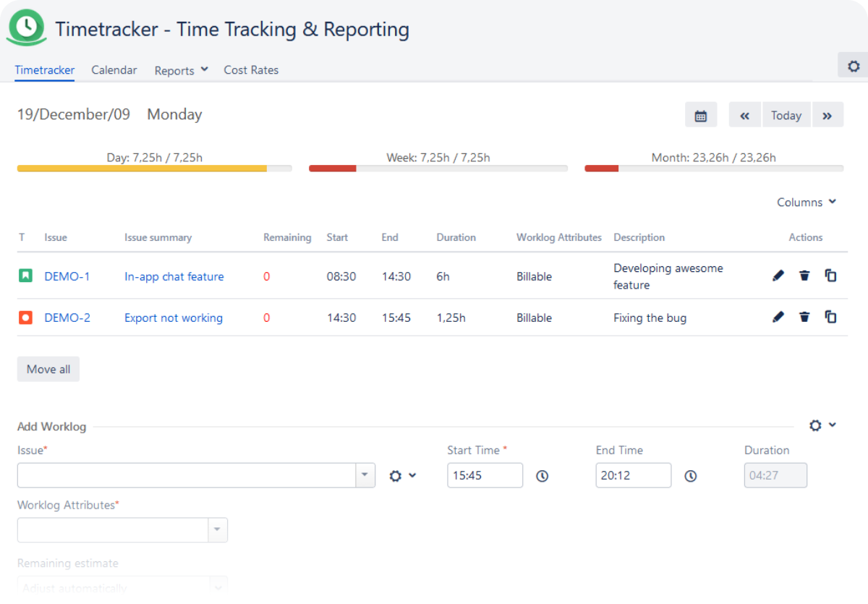Screen dimensions: 868x604
Task: Go to previous day with double-left arrow
Action: tap(745, 115)
